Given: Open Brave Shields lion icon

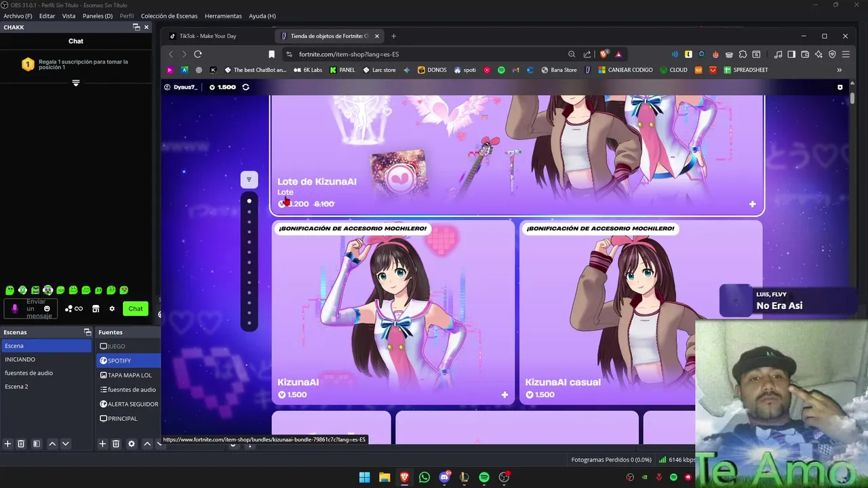Looking at the screenshot, I should pyautogui.click(x=604, y=54).
